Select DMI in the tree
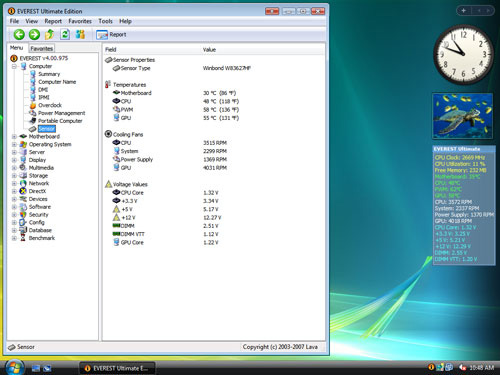Screen dimensions: 500x375 (x=43, y=90)
